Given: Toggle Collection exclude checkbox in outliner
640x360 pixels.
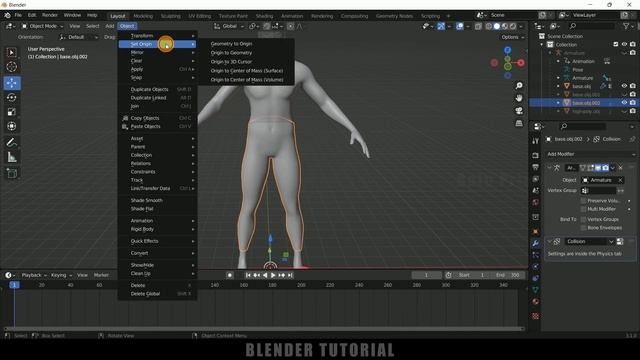Looking at the screenshot, I should [616, 44].
